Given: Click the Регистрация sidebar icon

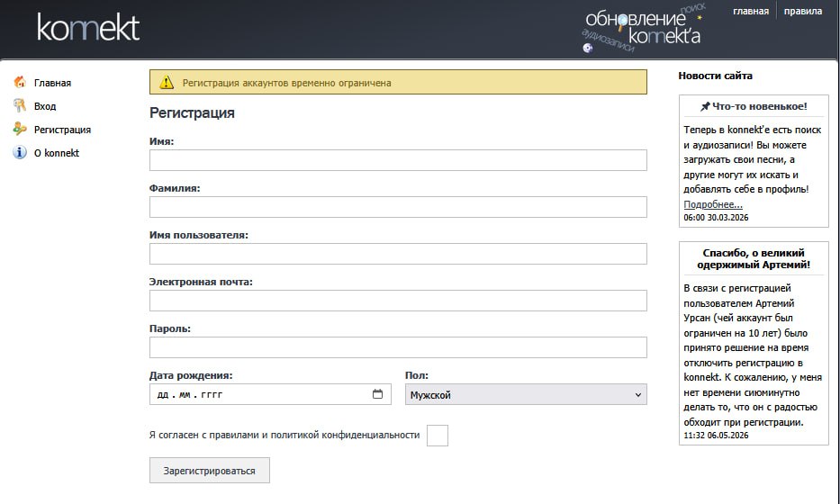Looking at the screenshot, I should point(20,129).
